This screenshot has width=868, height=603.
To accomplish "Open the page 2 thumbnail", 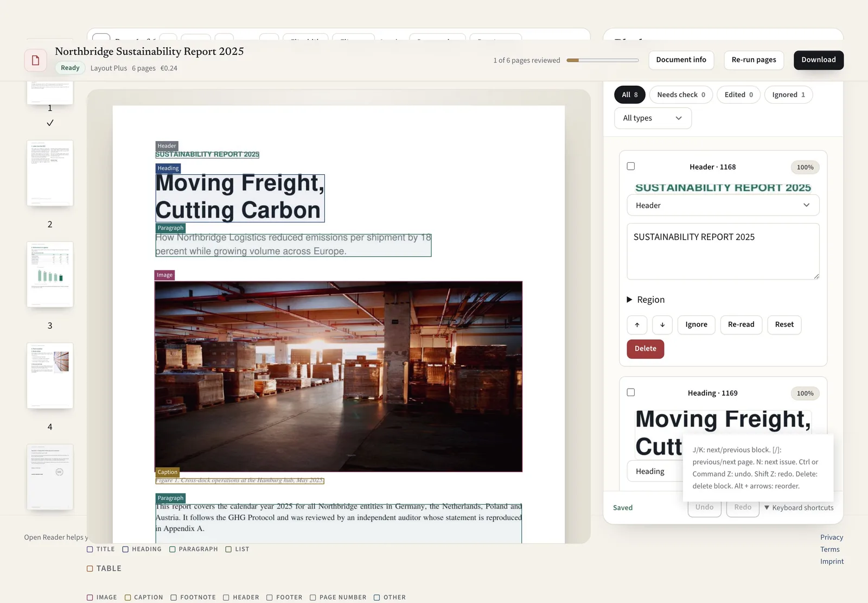I will (50, 173).
